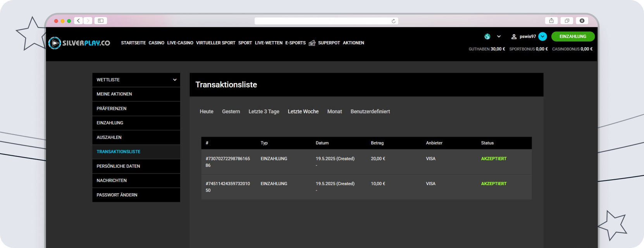
Task: Open the browser share icon
Action: tap(551, 21)
